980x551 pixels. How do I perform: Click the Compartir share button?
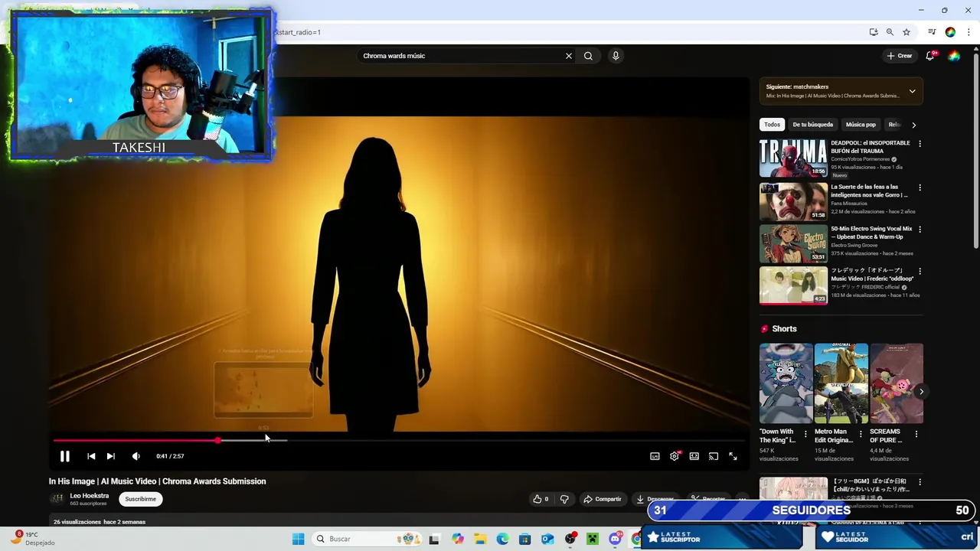coord(603,499)
